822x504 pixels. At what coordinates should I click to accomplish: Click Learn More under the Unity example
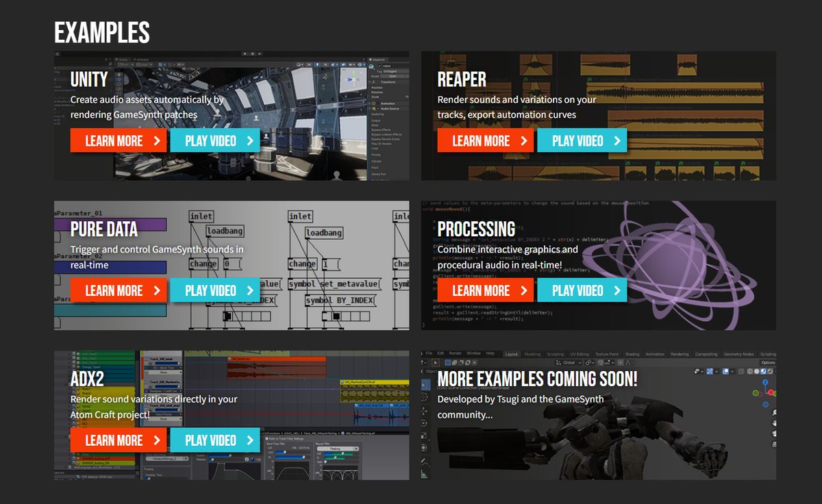click(x=118, y=140)
